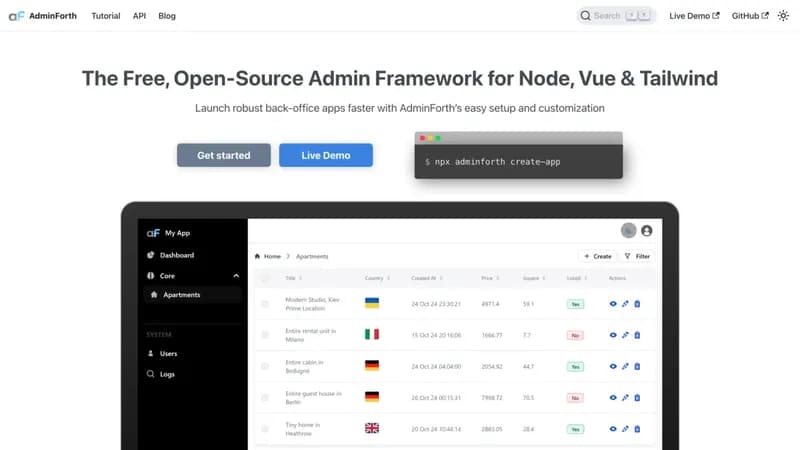Delete the Milano rental unit row
This screenshot has height=450, width=800.
click(x=637, y=335)
